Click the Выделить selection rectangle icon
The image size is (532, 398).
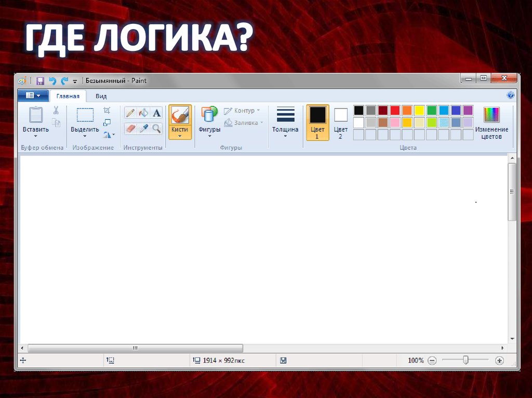coord(85,115)
